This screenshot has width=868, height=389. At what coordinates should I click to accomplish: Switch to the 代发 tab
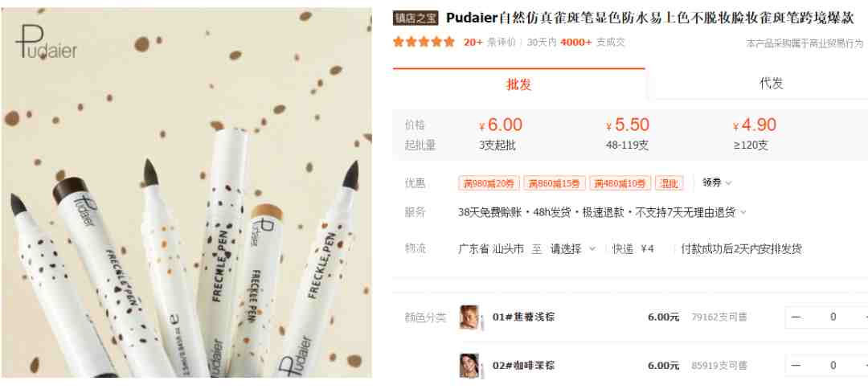click(x=771, y=84)
